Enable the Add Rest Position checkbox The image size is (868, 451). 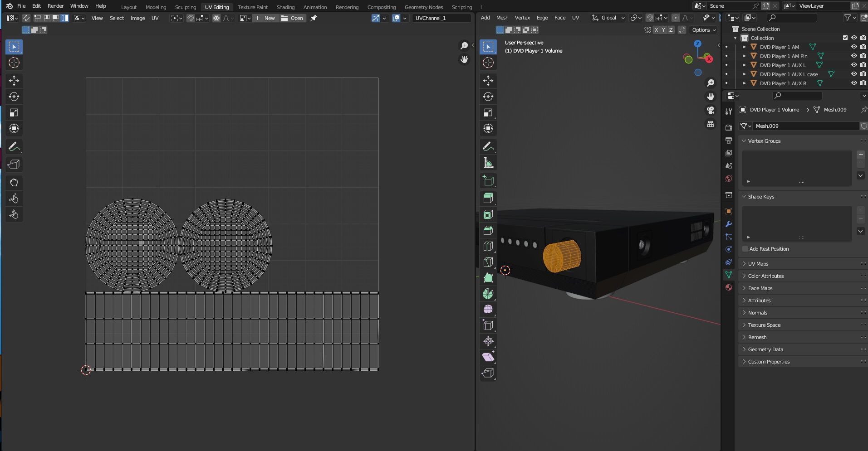coord(745,249)
